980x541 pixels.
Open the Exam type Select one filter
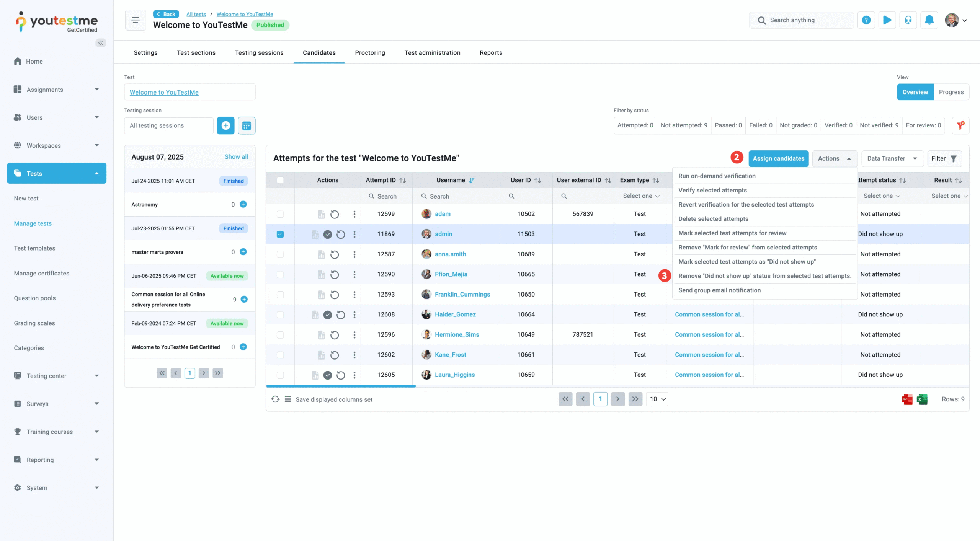640,196
